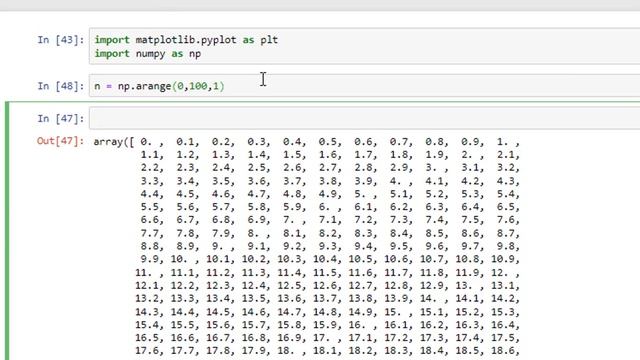The image size is (640, 360).
Task: Click the In [43]: prompt label
Action: point(61,40)
